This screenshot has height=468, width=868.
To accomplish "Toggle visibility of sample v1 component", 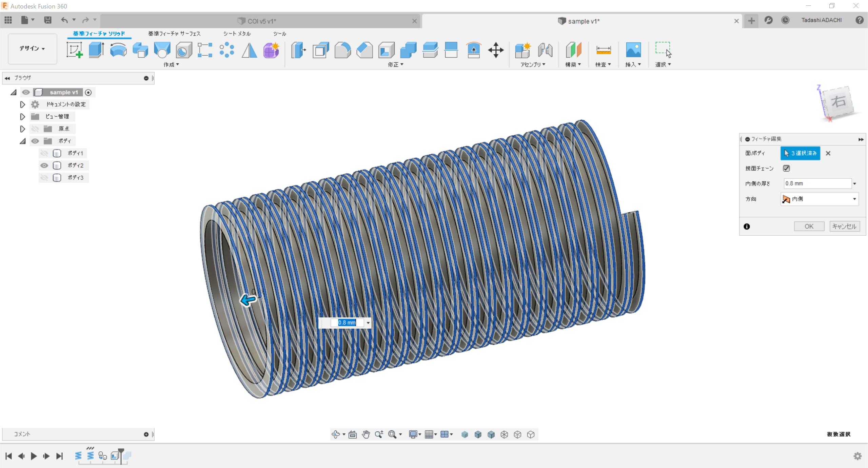I will pyautogui.click(x=26, y=92).
